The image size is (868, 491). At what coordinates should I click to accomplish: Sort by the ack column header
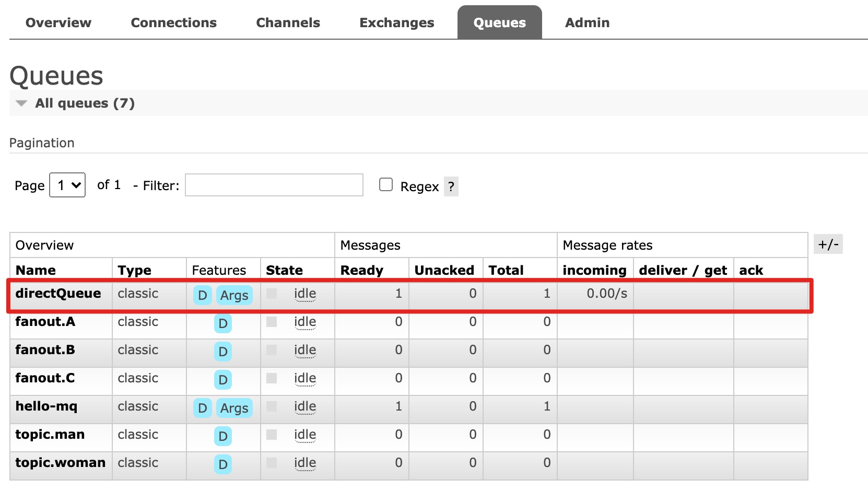pyautogui.click(x=751, y=270)
